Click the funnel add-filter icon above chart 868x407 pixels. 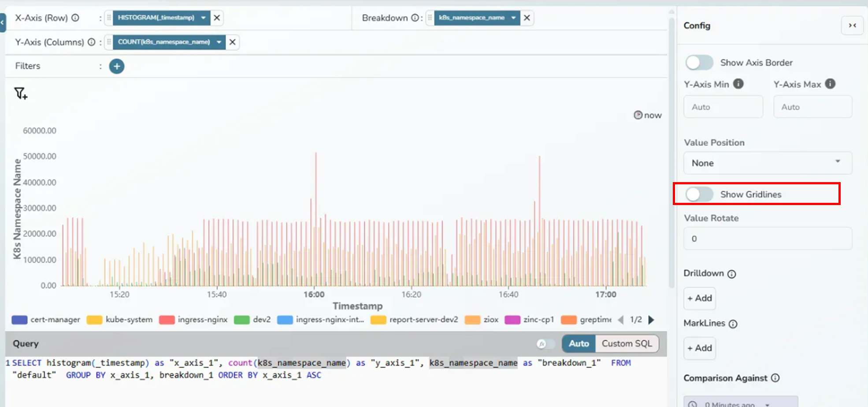click(x=21, y=93)
